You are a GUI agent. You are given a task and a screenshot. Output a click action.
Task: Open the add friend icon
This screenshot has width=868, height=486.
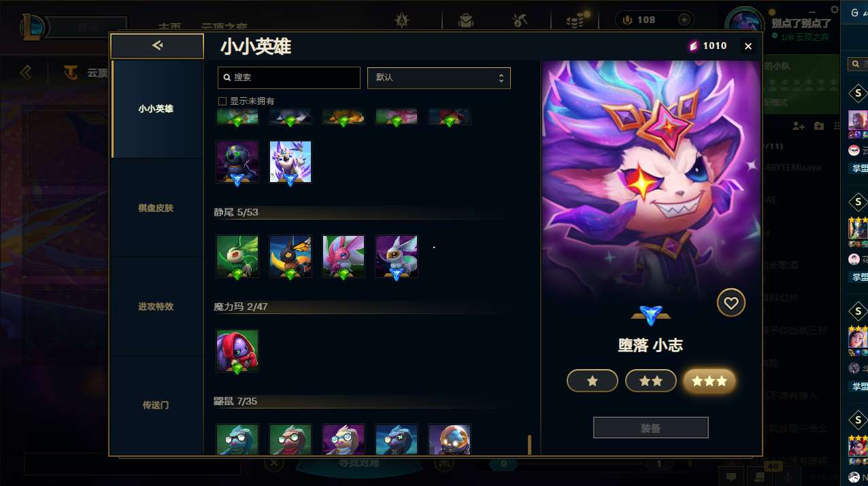coord(799,126)
